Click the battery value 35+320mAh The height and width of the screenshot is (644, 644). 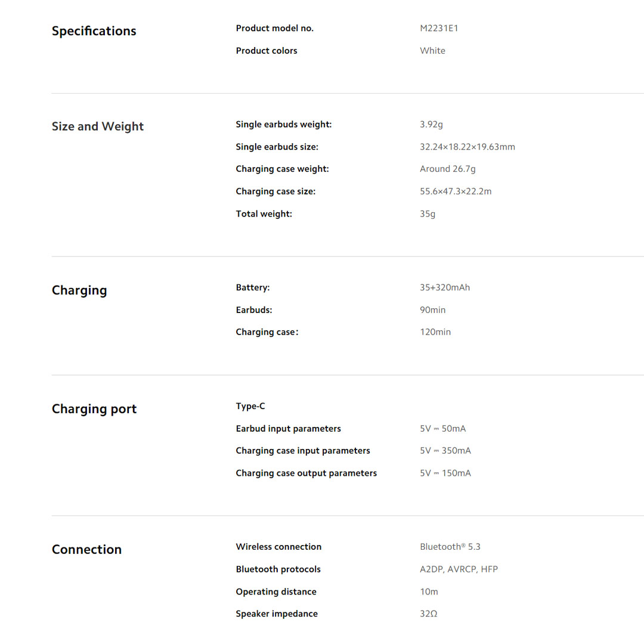444,287
